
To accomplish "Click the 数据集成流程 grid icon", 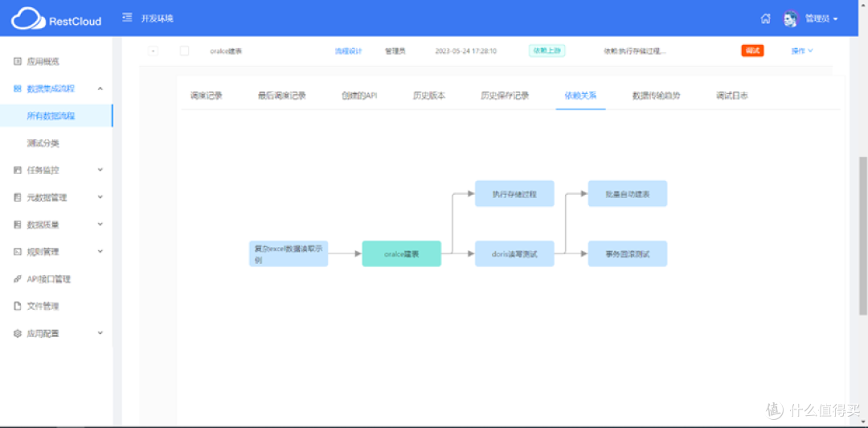I will 17,88.
